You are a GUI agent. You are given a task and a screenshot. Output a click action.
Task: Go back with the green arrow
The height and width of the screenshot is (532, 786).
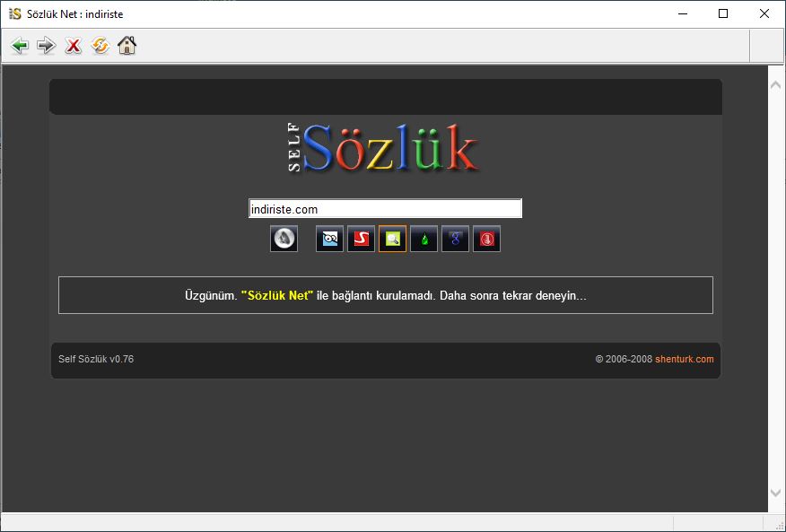tap(20, 46)
